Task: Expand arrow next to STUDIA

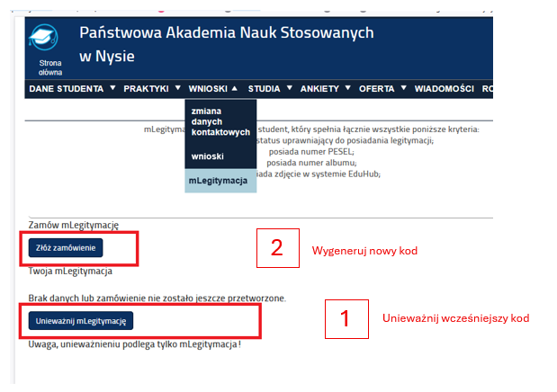Action: click(288, 88)
